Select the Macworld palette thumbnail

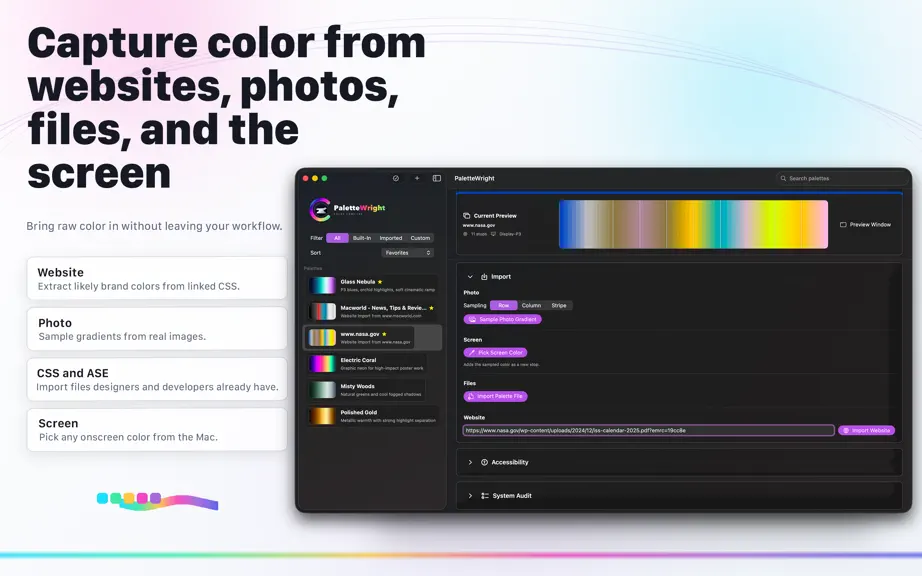coord(322,311)
